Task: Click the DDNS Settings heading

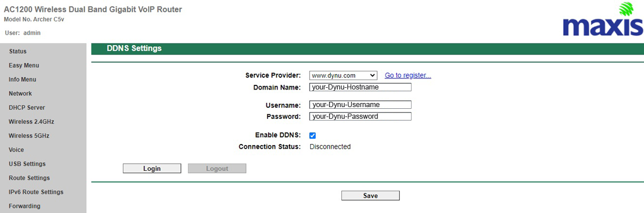Action: 134,49
